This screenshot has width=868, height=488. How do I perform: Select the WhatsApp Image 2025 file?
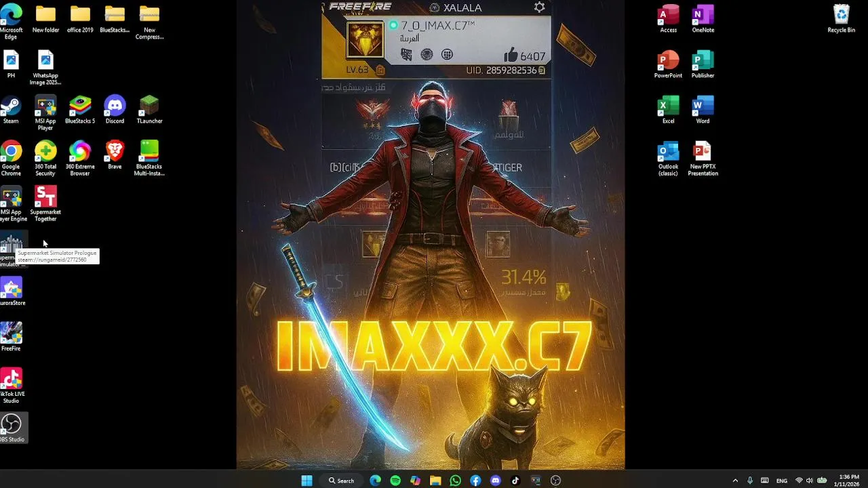click(45, 68)
